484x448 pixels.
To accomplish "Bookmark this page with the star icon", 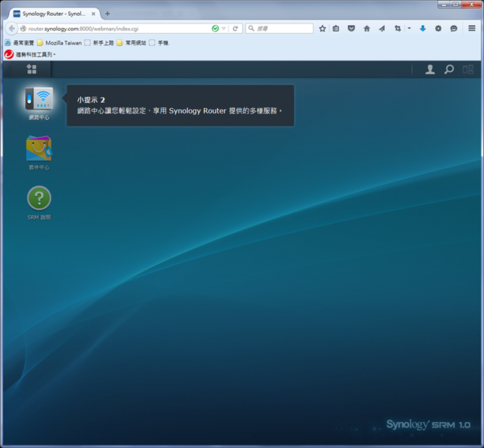I will (322, 29).
